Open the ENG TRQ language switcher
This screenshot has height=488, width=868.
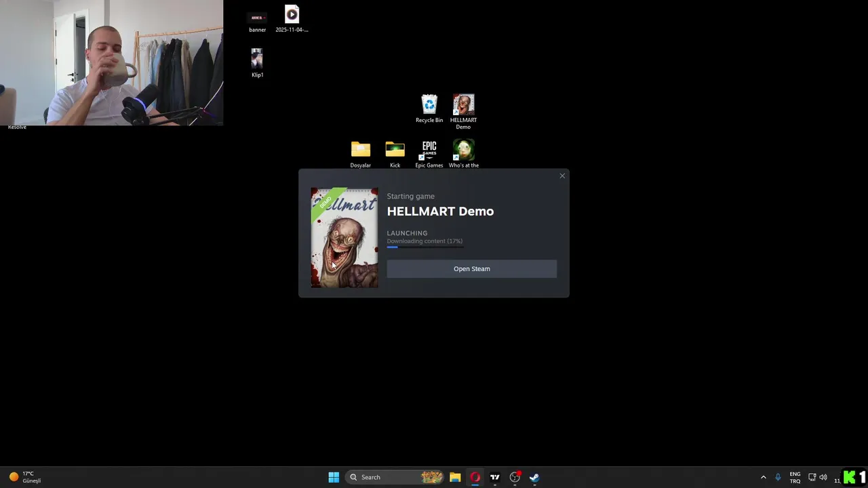coord(795,477)
